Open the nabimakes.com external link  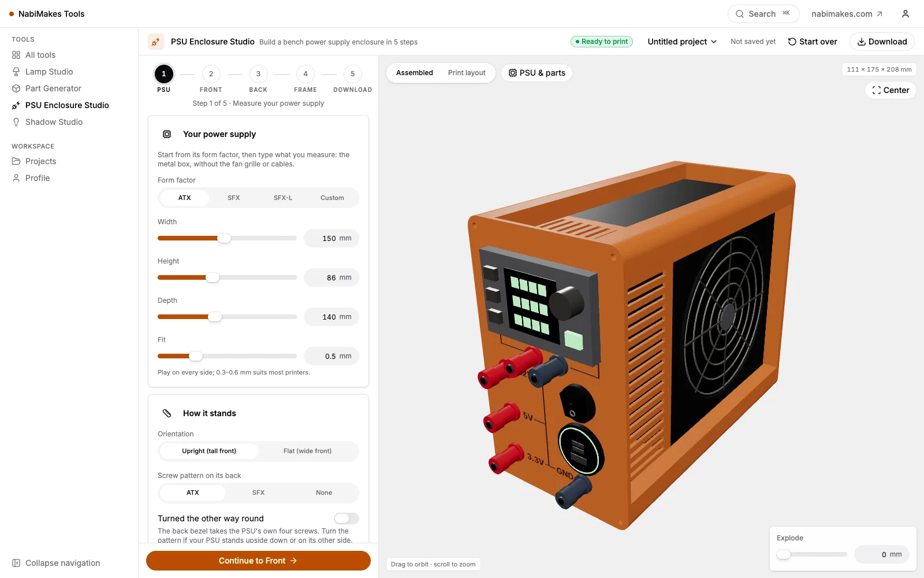point(847,14)
